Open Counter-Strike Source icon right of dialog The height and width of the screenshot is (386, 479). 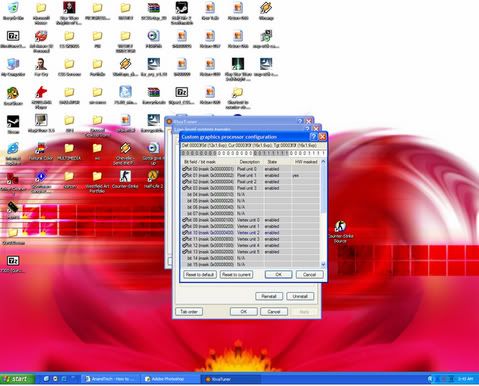(x=340, y=231)
